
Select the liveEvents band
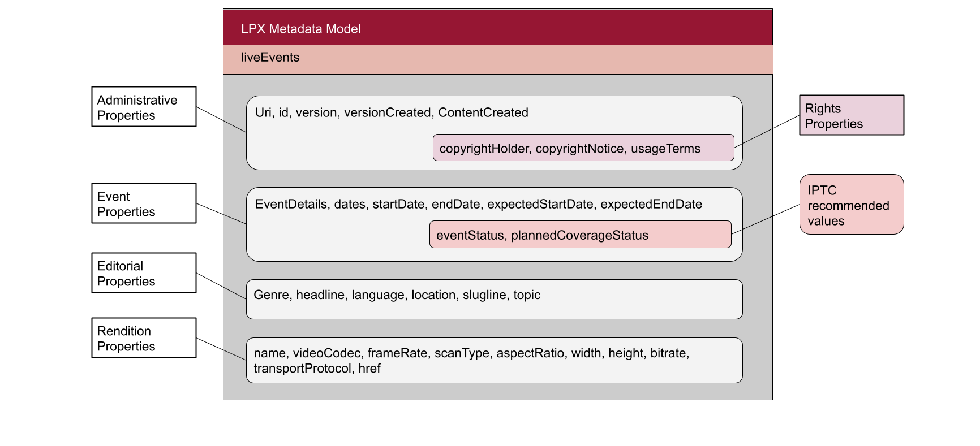(497, 59)
